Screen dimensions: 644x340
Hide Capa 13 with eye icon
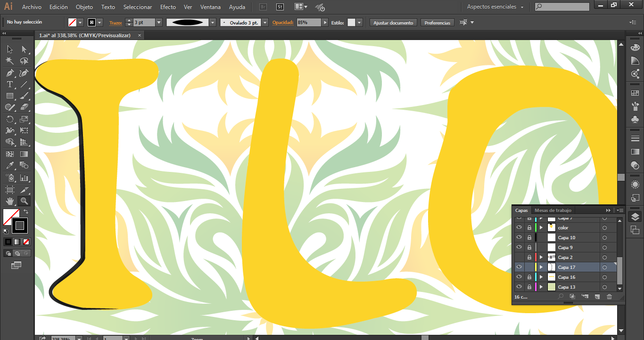pos(519,287)
